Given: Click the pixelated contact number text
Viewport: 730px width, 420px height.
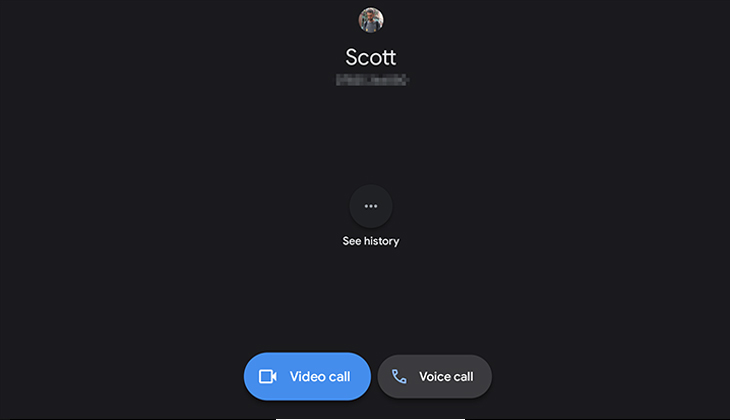Looking at the screenshot, I should [x=372, y=80].
